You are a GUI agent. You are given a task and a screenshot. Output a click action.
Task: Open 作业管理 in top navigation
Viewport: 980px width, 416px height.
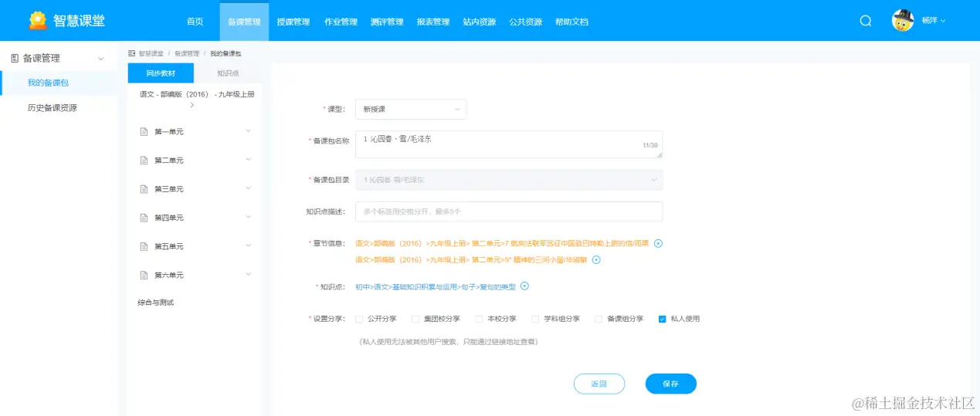[340, 22]
